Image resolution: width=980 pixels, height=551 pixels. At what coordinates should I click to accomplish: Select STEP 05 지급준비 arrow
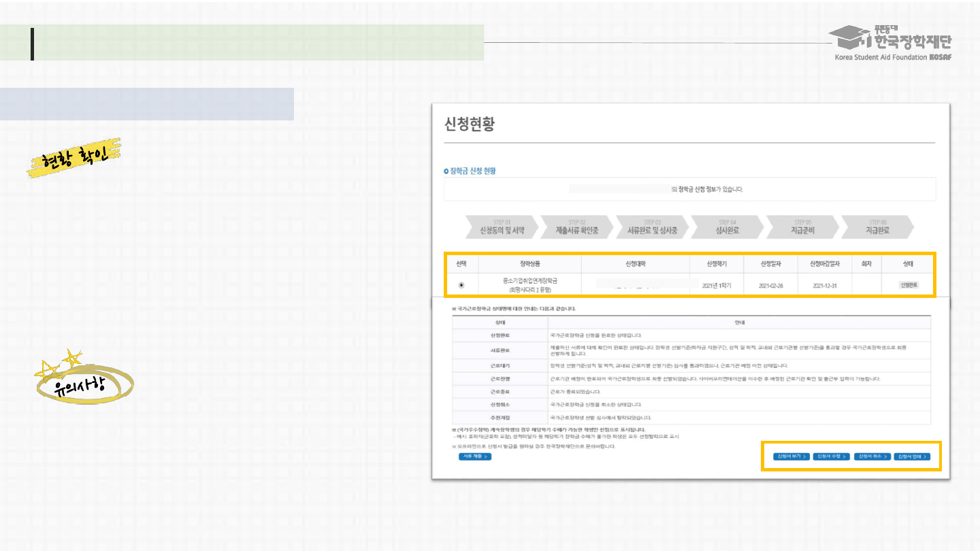[801, 227]
